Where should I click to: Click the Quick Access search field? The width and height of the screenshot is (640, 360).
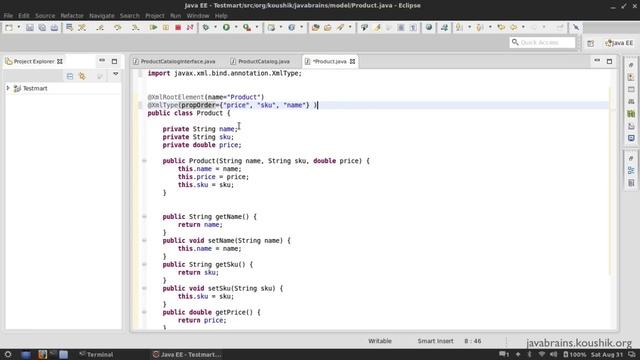click(x=542, y=42)
